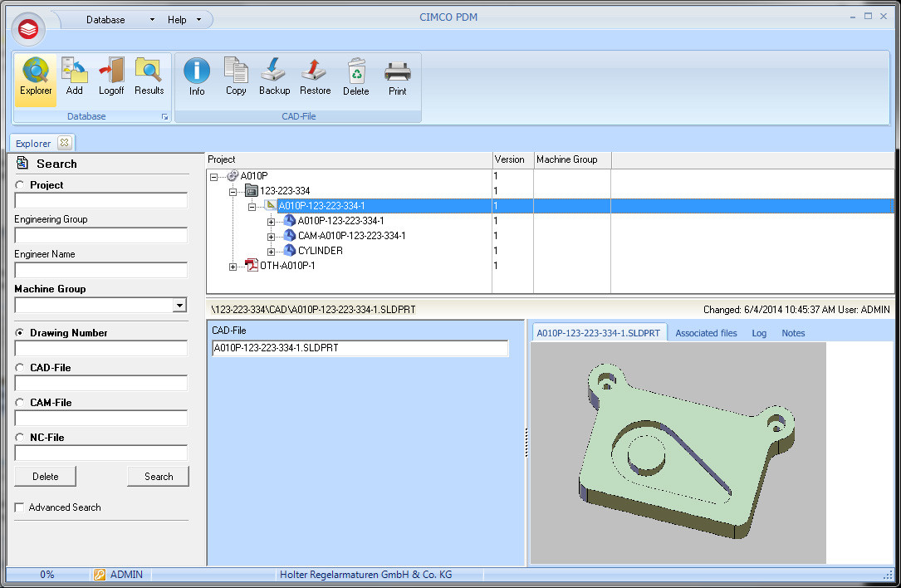Click the Drawing Number input field
The width and height of the screenshot is (901, 588).
pyautogui.click(x=101, y=348)
